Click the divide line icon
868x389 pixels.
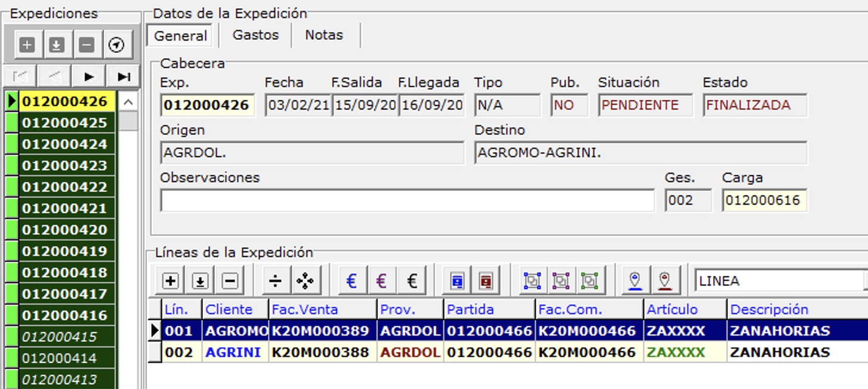pyautogui.click(x=275, y=281)
